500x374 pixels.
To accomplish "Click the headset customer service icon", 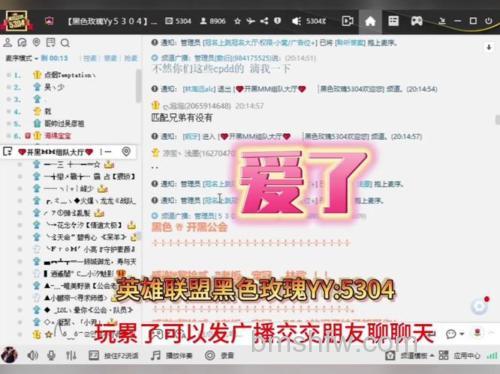I will pos(22,43).
